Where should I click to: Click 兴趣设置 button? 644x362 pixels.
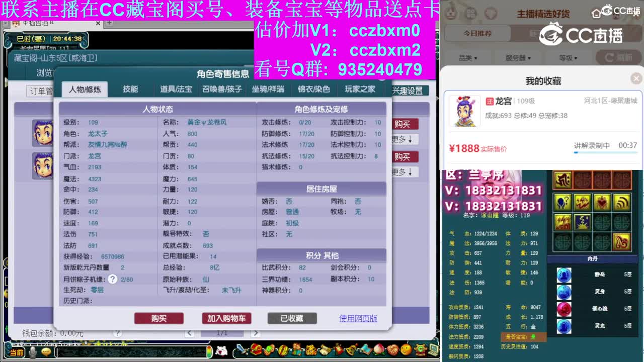tap(407, 91)
